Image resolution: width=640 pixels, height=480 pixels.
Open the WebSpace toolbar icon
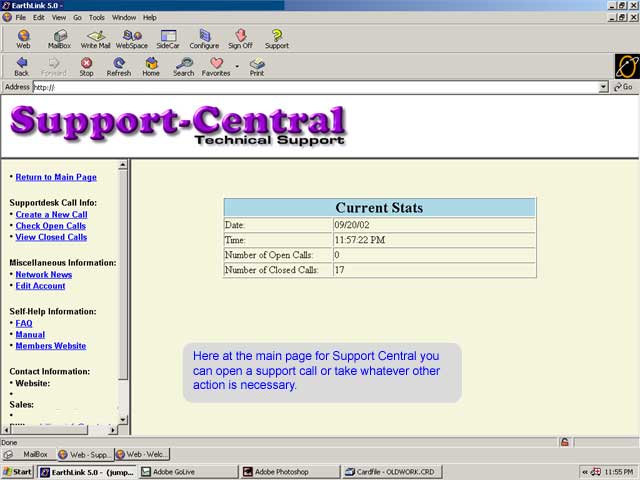[x=131, y=38]
